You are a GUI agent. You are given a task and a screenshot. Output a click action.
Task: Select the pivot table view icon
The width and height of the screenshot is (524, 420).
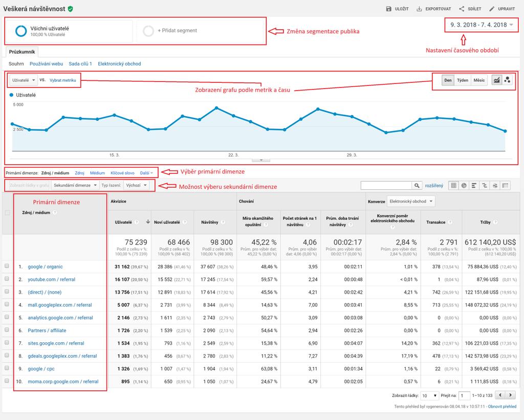[x=505, y=185]
